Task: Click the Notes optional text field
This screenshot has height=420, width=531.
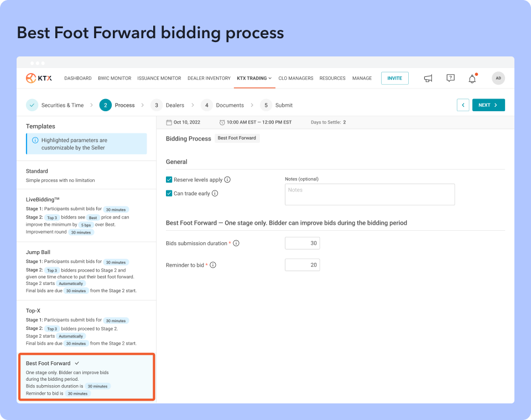Action: (370, 194)
